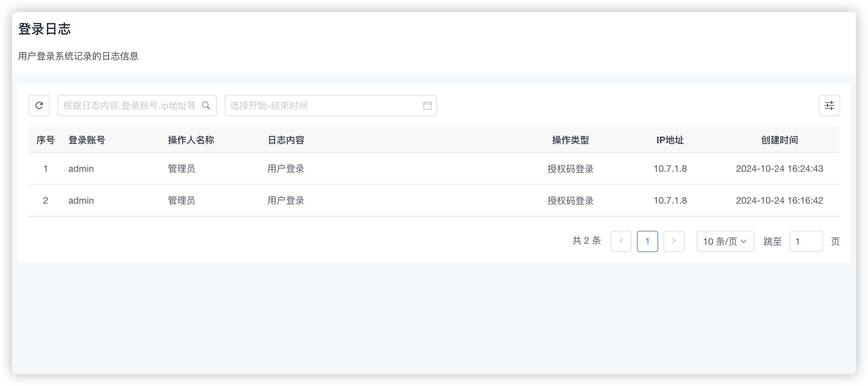Click the 创建时间 column header
Screen dimensions: 868x386
point(779,140)
